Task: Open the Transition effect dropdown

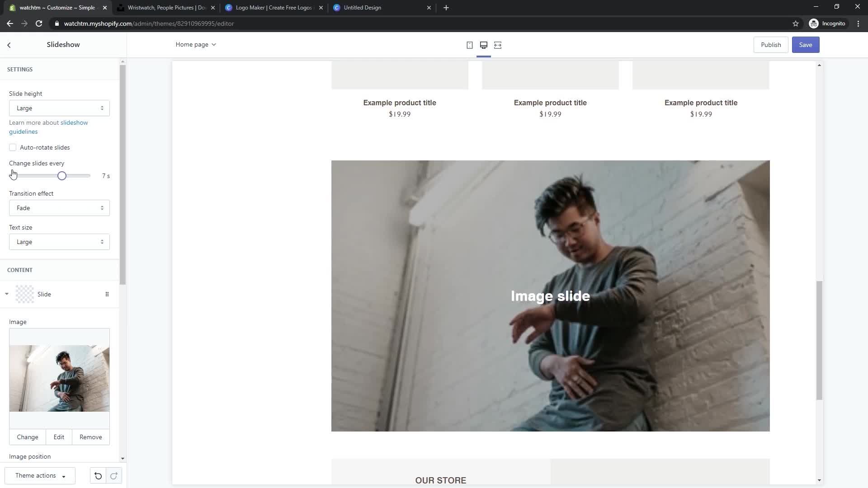Action: click(x=59, y=208)
